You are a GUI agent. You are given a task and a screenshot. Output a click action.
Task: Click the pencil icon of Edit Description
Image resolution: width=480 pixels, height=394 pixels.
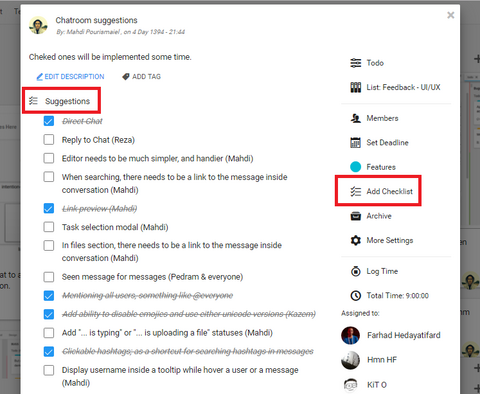pos(39,77)
